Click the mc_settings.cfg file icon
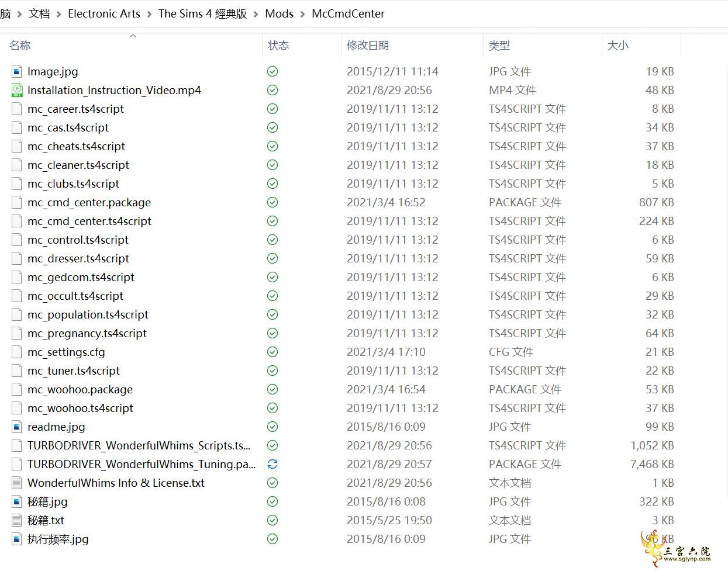The height and width of the screenshot is (585, 728). click(16, 352)
